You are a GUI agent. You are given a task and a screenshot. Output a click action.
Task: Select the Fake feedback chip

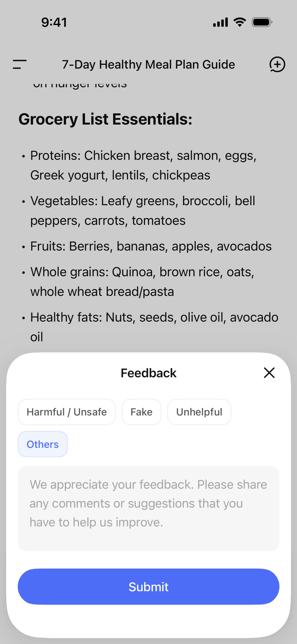click(141, 412)
